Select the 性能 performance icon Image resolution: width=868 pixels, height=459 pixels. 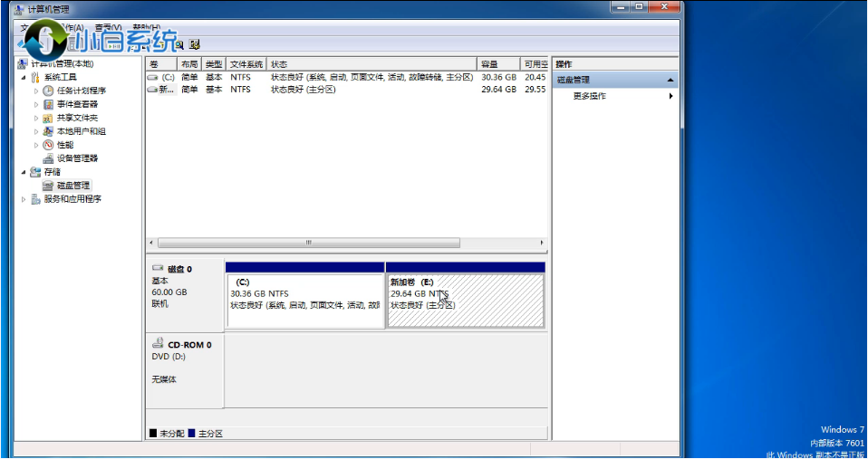(49, 145)
